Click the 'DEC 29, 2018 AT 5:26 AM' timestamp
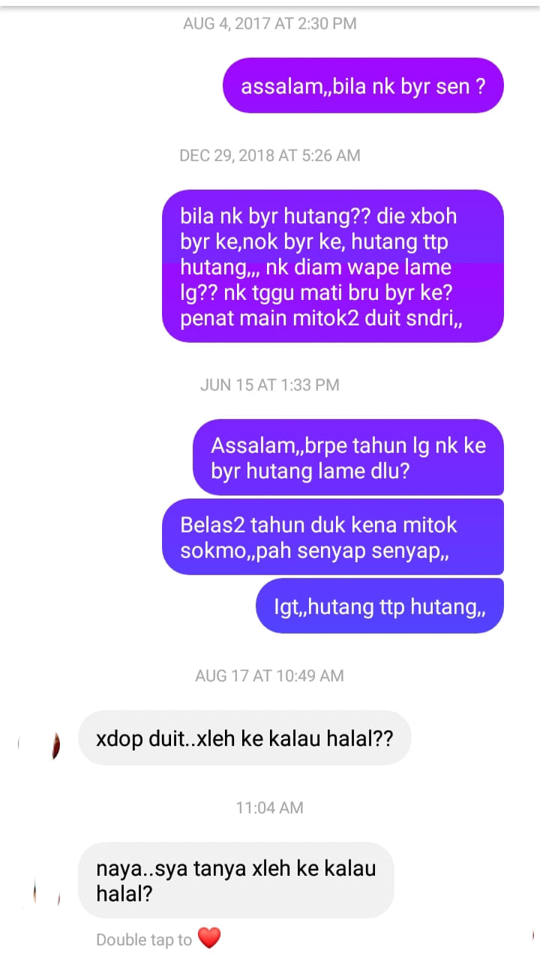 [270, 155]
